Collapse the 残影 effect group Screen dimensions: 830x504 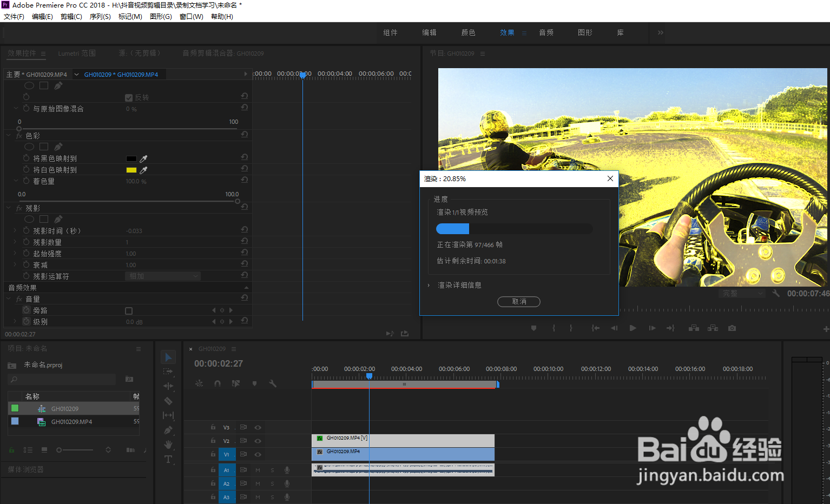point(9,208)
